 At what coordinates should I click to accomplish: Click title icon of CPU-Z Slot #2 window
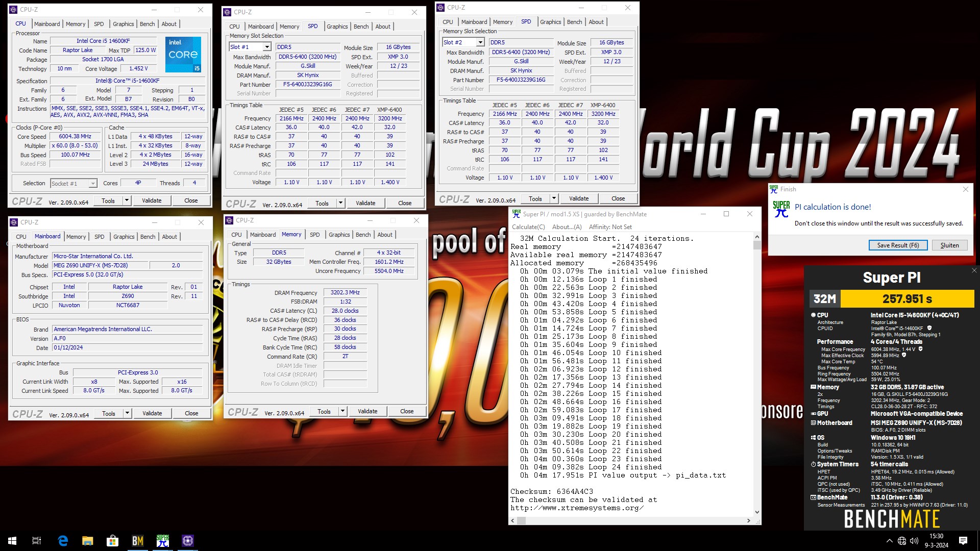(441, 7)
